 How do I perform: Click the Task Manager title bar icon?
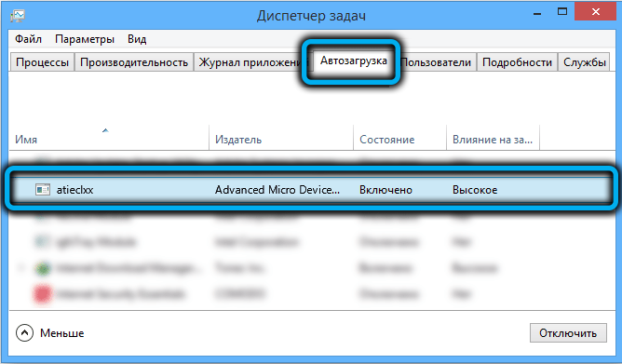coord(18,16)
